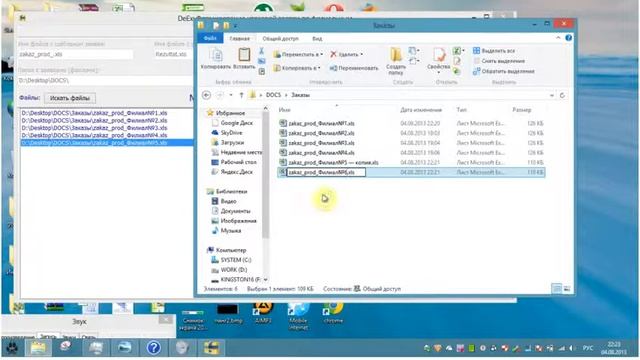The image size is (640, 360).
Task: Switch to the Главная ribbon tab
Action: pyautogui.click(x=239, y=38)
